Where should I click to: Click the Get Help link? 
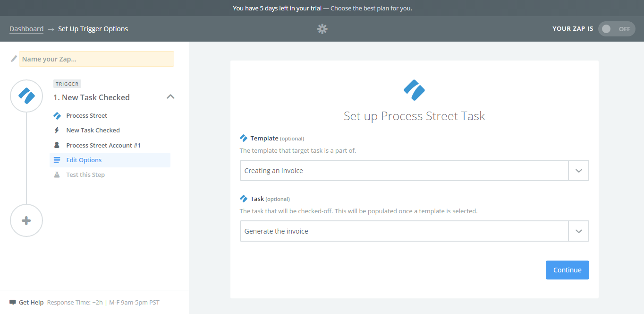coord(31,303)
